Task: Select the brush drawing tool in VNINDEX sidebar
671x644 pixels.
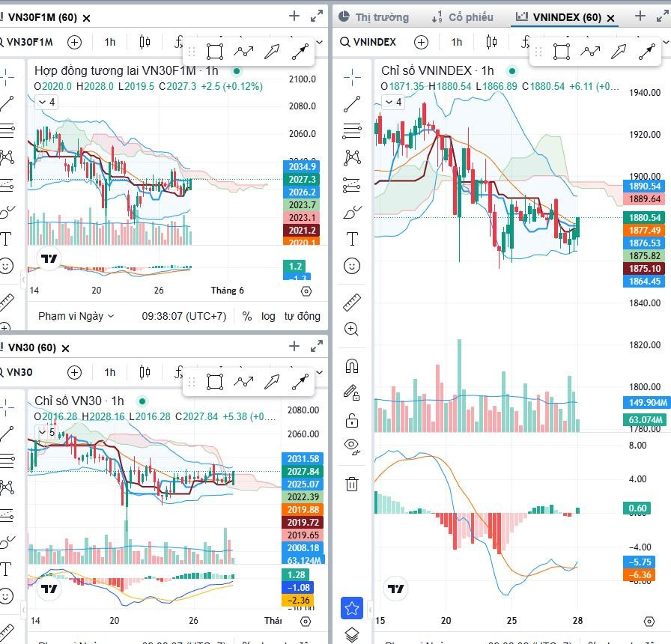Action: click(x=352, y=212)
